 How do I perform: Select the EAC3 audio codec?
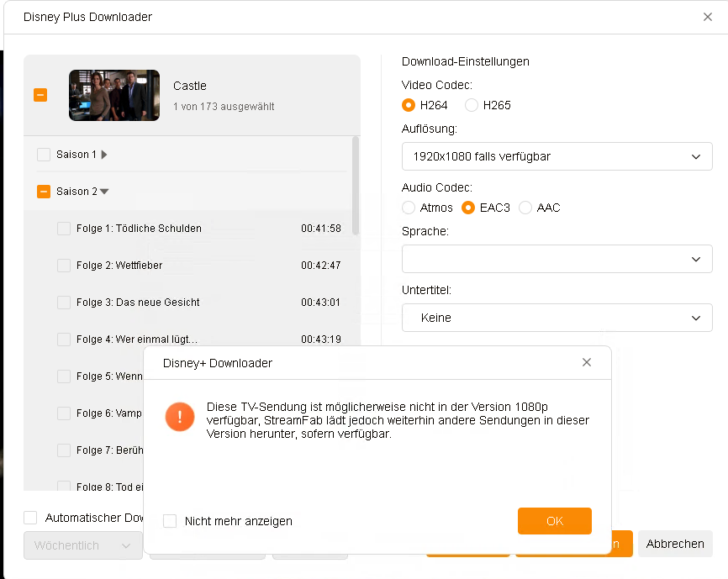coord(468,208)
